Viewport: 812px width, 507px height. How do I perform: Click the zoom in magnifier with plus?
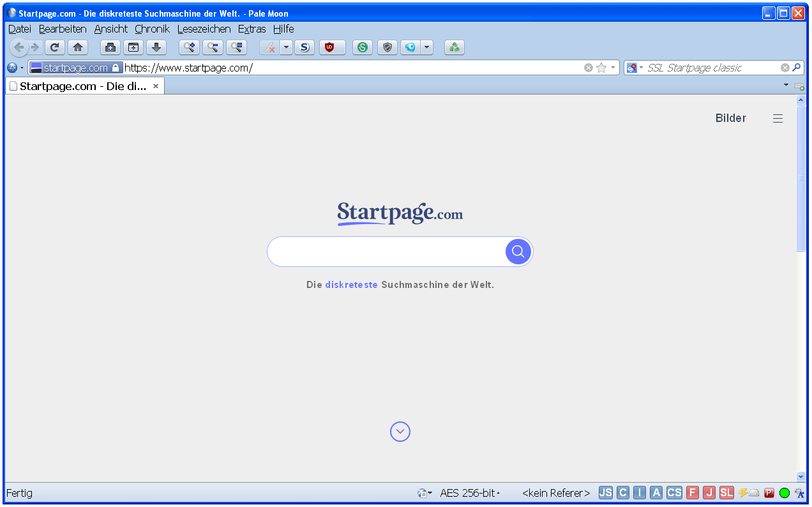(x=190, y=47)
